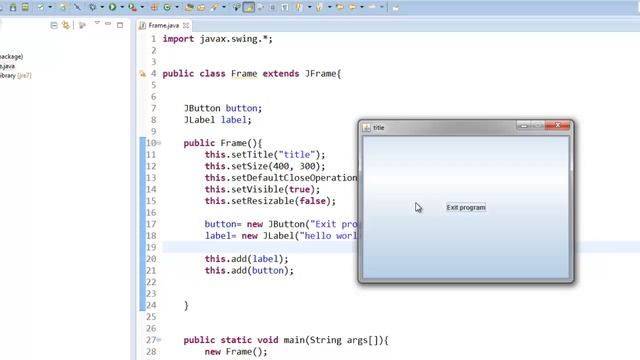Click the Open Type toolbar icon

[x=189, y=7]
